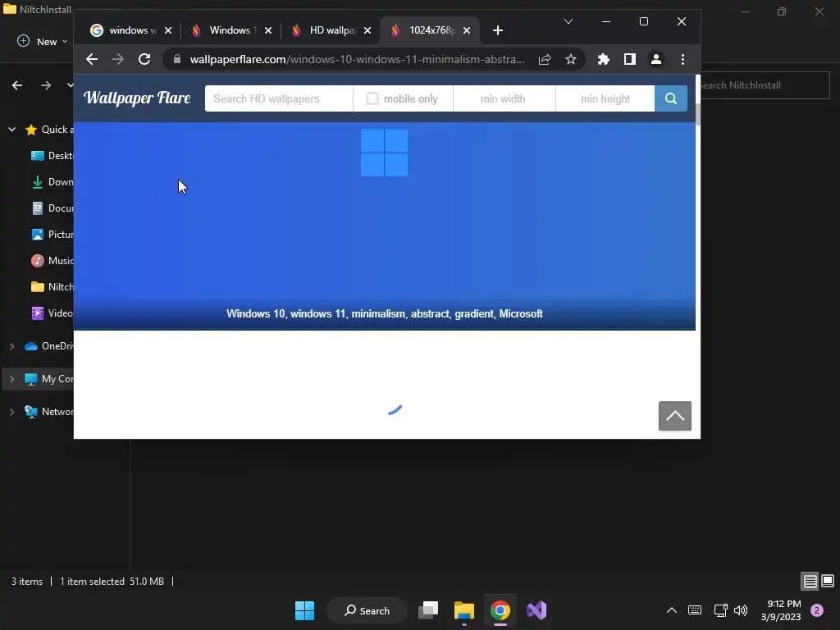Click the Windows logo wallpaper image

coord(385,153)
